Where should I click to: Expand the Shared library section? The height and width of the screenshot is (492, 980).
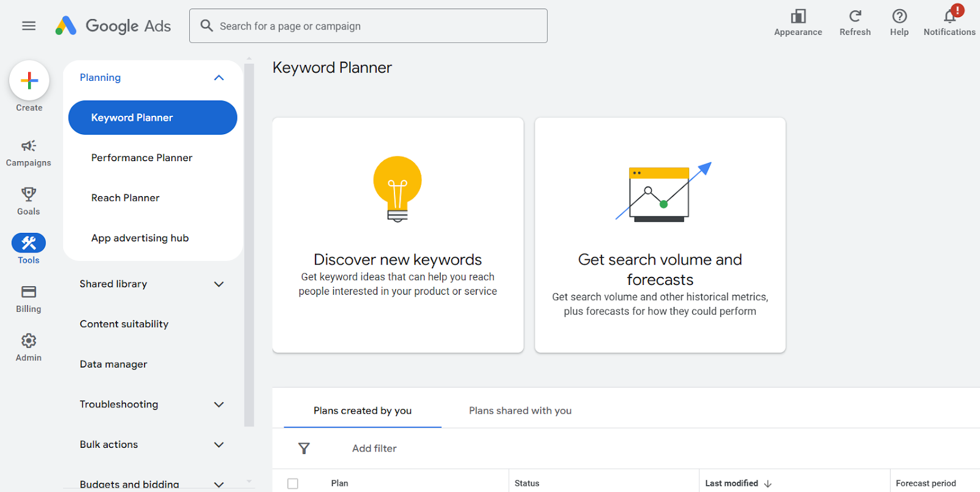point(219,284)
